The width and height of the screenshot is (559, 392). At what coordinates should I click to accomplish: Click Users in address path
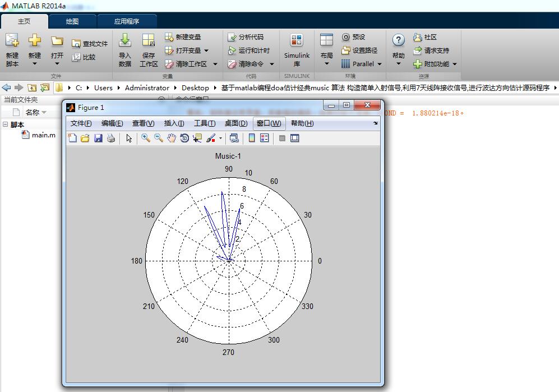[x=103, y=87]
